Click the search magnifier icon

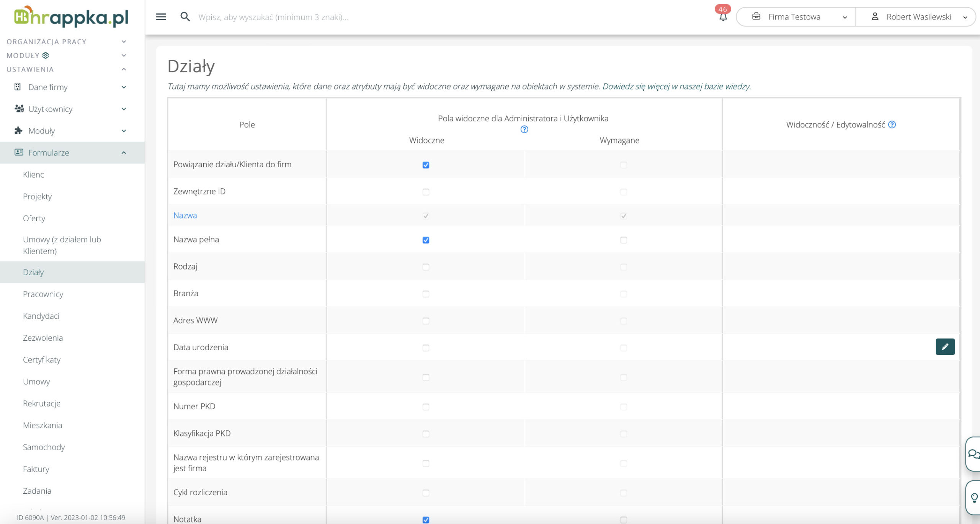click(x=185, y=17)
